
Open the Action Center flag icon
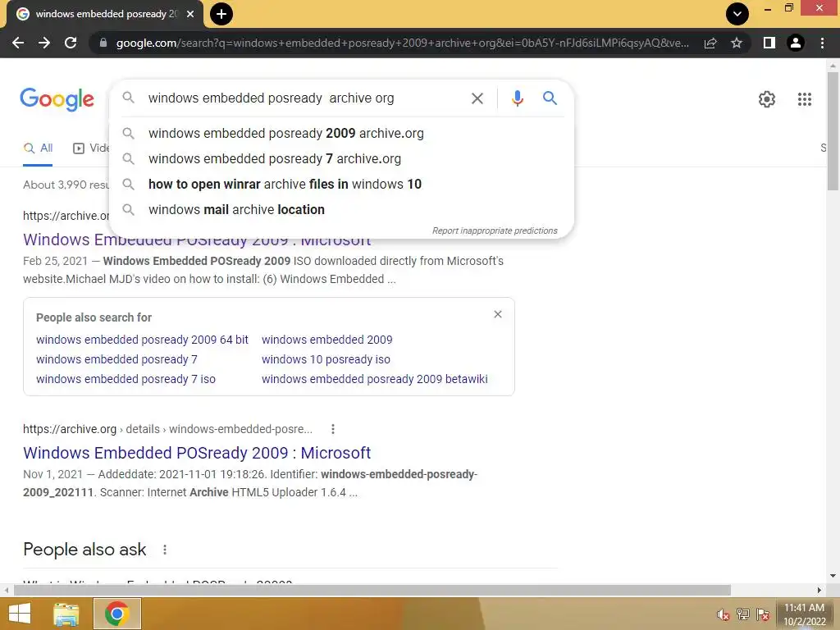763,614
